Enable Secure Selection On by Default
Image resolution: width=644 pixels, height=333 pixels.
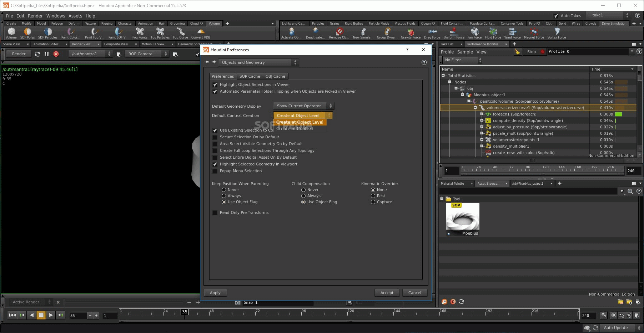(215, 137)
